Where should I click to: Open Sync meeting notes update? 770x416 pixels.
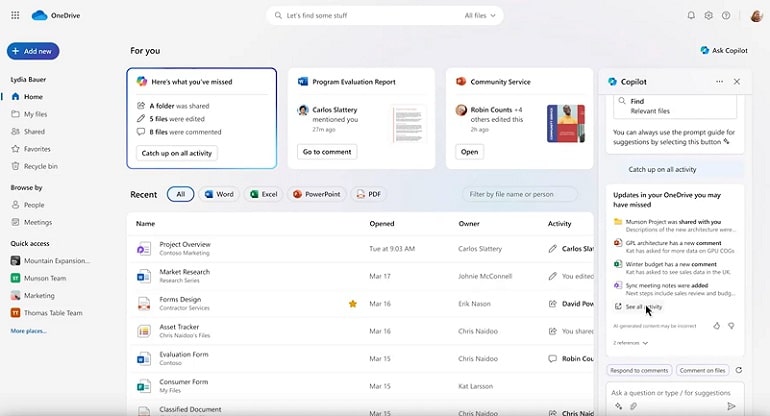point(675,289)
